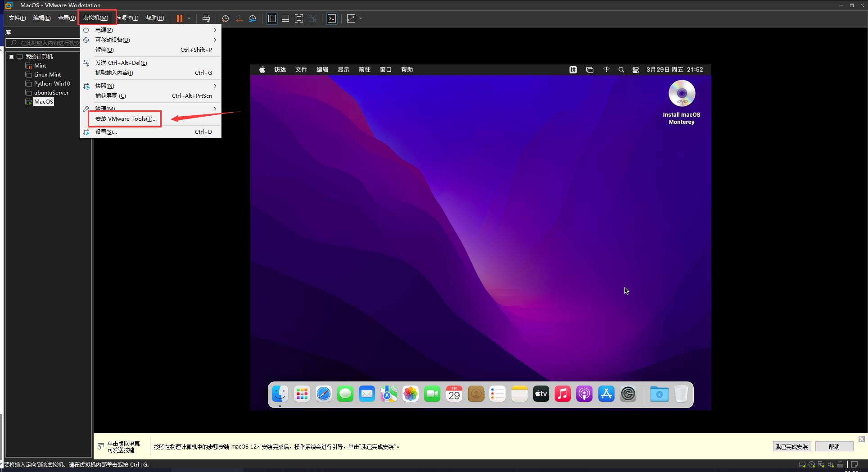Open the dropdown arrow beside the pause button
868x472 pixels.
(x=189, y=18)
